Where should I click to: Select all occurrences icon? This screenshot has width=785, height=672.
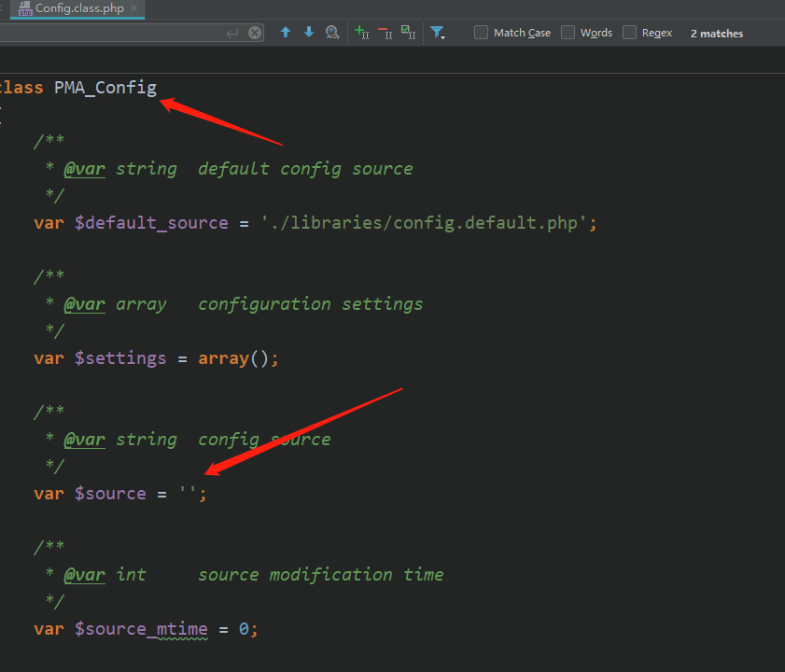[409, 33]
